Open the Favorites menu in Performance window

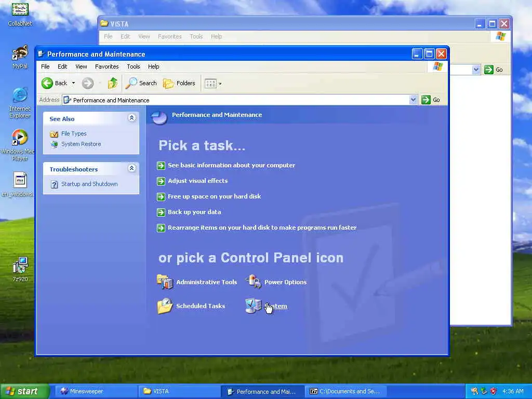tap(107, 66)
